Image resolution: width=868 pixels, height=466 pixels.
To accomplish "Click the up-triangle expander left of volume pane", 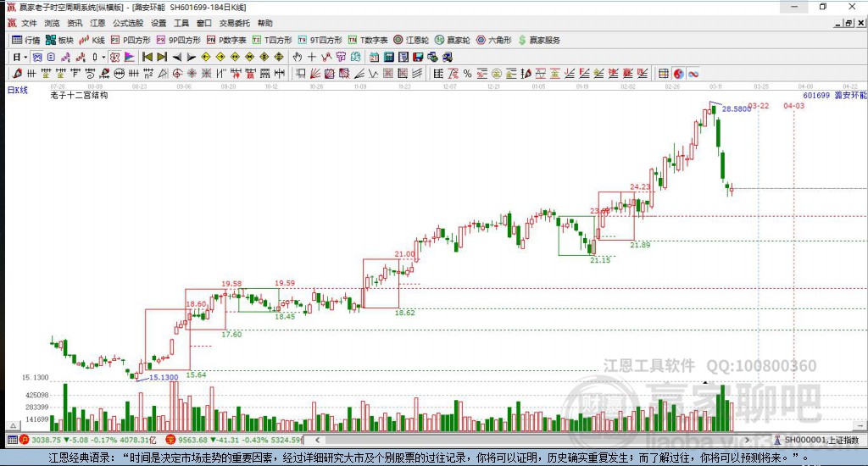I will coord(14,425).
